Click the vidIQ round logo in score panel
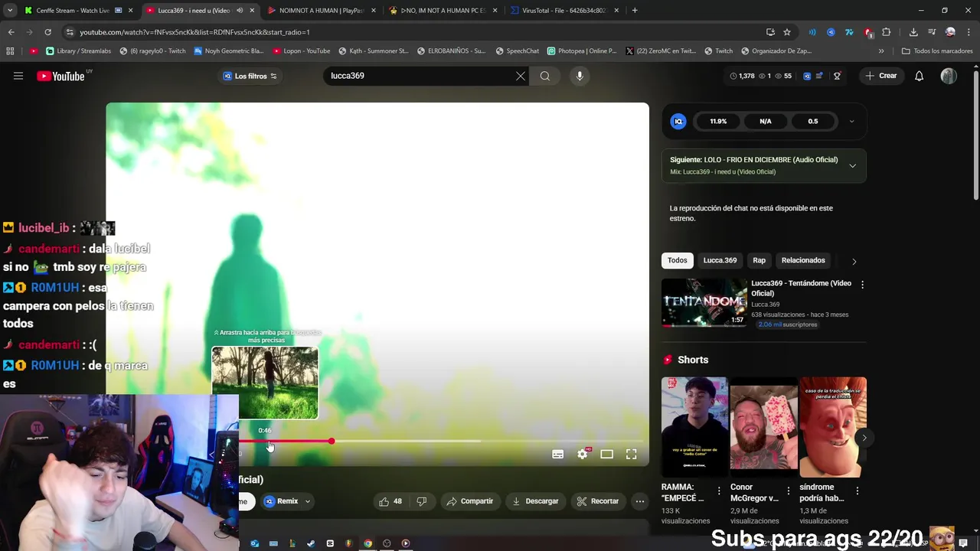The width and height of the screenshot is (980, 551). (x=678, y=121)
